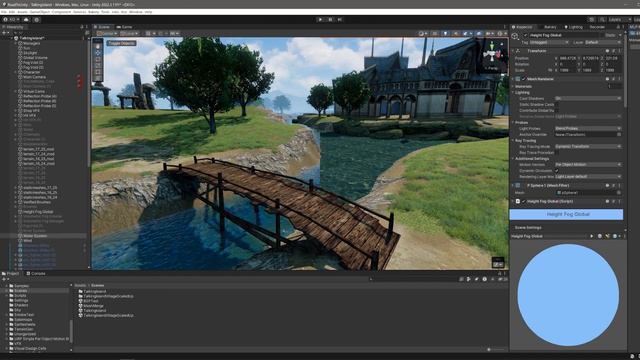640x360 pixels.
Task: Start Play mode with the Play button
Action: 320,19
